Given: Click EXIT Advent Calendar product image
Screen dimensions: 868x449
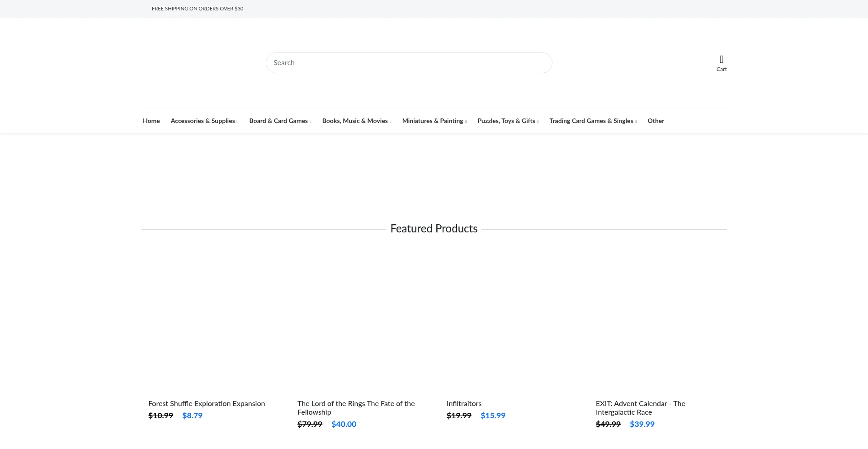Looking at the screenshot, I should [658, 321].
